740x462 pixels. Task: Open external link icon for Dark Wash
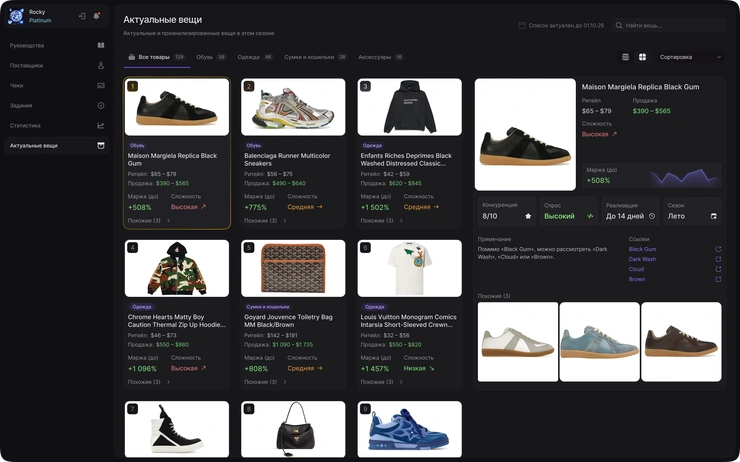tap(718, 259)
